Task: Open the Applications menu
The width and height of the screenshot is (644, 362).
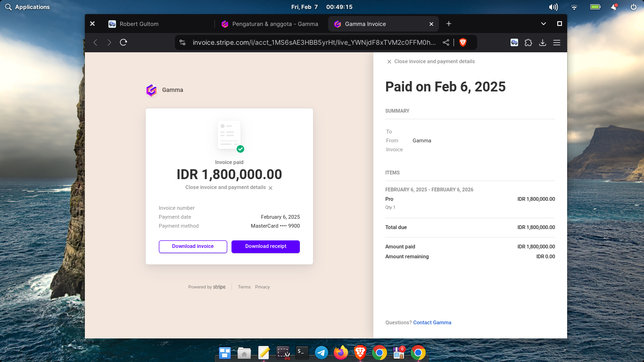Action: (x=27, y=7)
